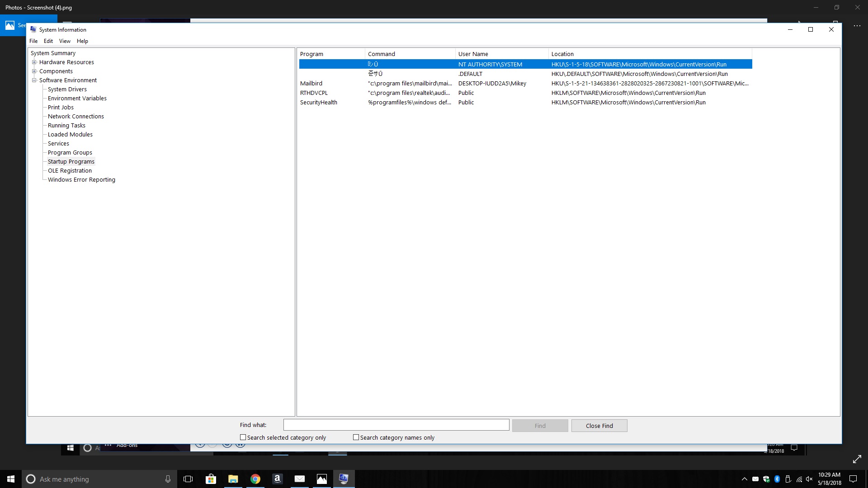This screenshot has height=488, width=868.
Task: Click the Amazon taskbar icon
Action: 277,479
